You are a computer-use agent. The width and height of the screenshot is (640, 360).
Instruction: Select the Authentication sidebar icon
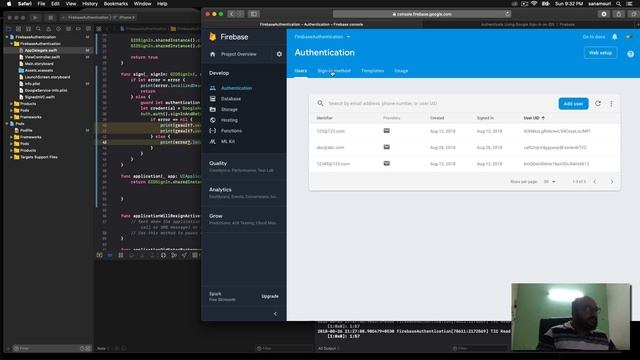(x=213, y=88)
